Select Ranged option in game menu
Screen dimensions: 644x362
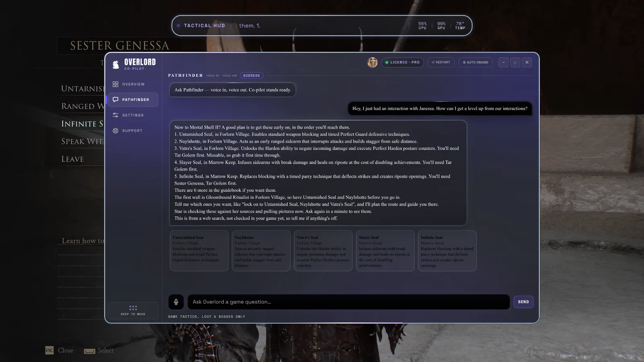[83, 106]
